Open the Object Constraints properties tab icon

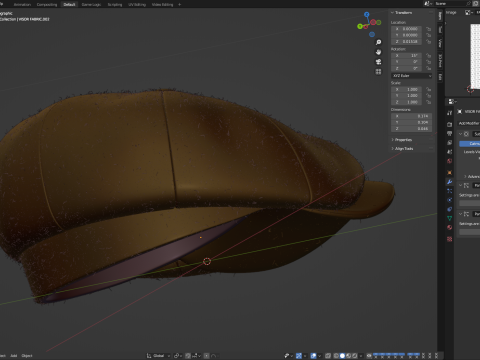[x=450, y=209]
